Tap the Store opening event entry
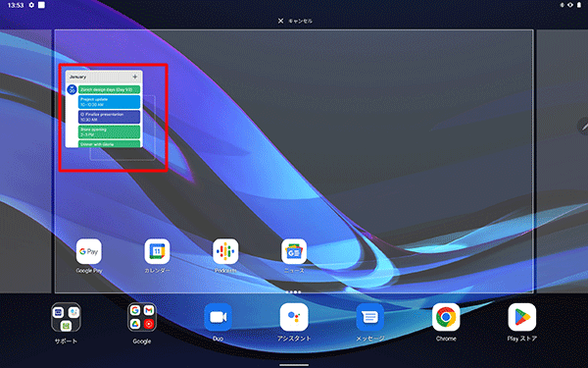This screenshot has height=368, width=588. [109, 131]
